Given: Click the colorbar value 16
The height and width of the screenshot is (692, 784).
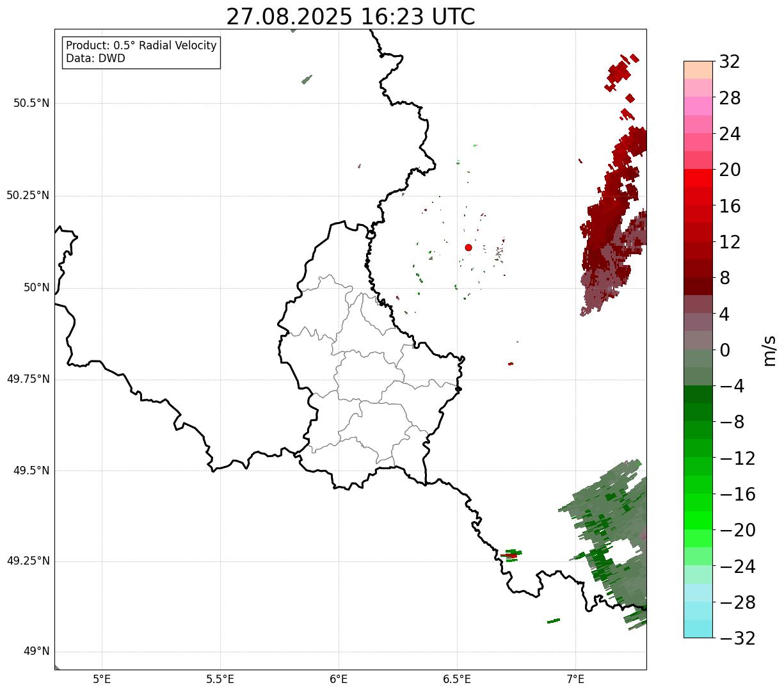Looking at the screenshot, I should pos(730,206).
